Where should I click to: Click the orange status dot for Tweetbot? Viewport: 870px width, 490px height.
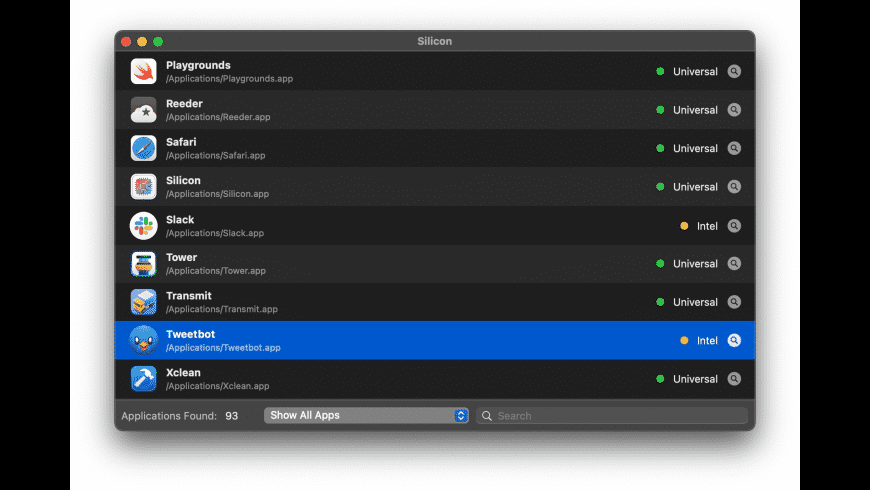tap(684, 340)
